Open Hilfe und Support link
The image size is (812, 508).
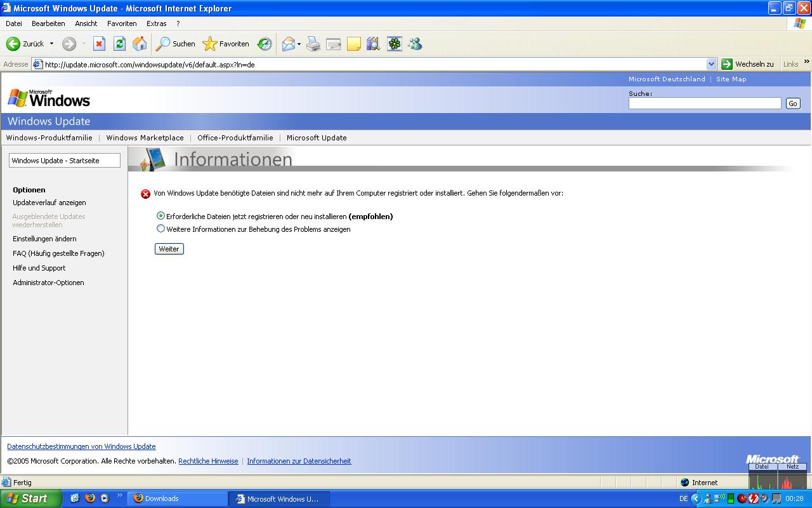[x=39, y=268]
